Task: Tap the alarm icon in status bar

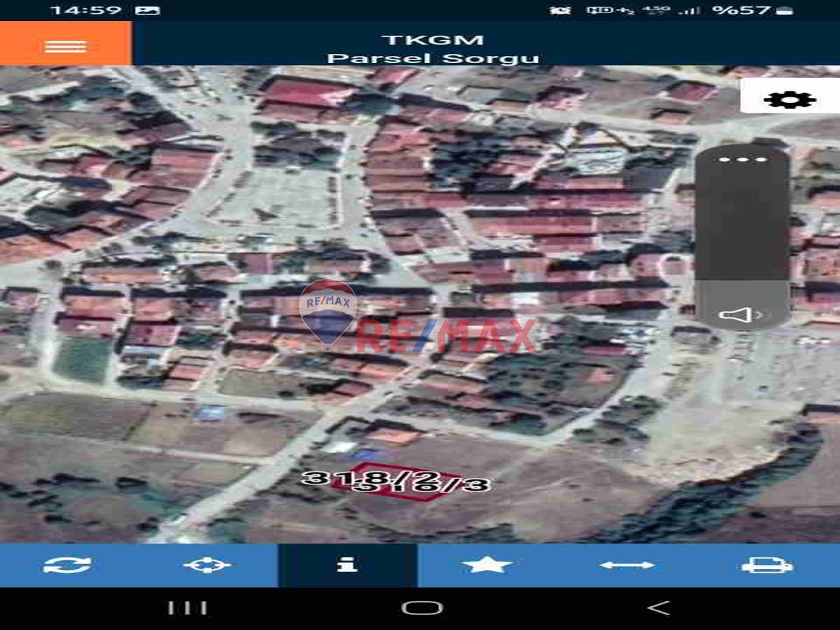Action: point(560,10)
